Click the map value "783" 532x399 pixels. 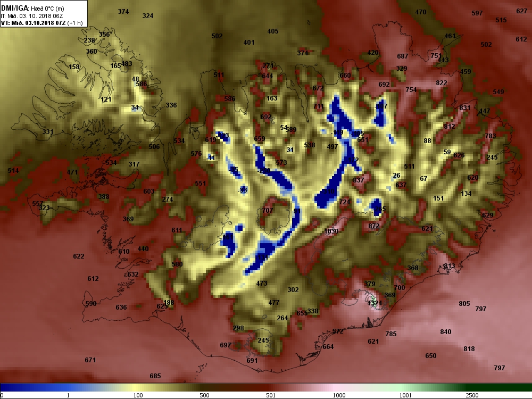[x=491, y=136]
